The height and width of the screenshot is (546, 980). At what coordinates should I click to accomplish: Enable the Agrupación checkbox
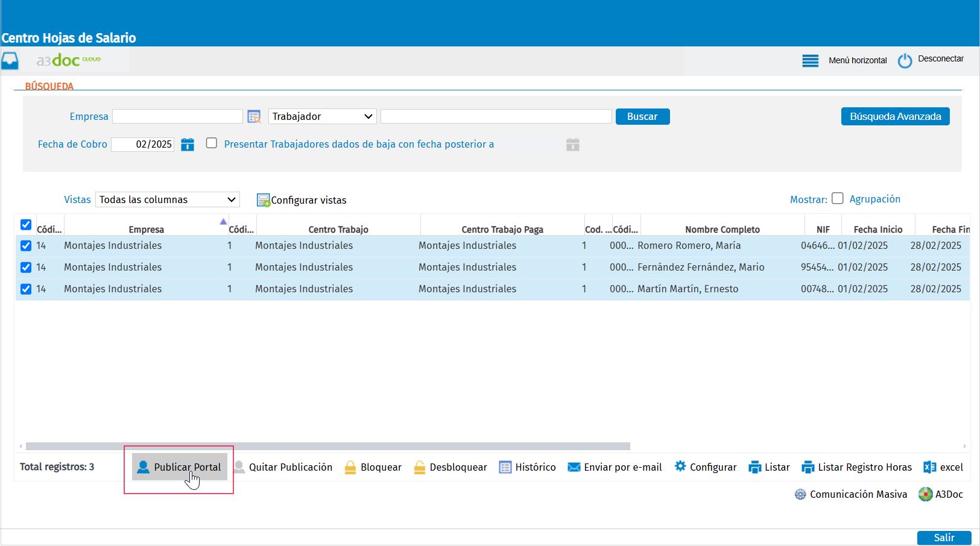coord(837,198)
